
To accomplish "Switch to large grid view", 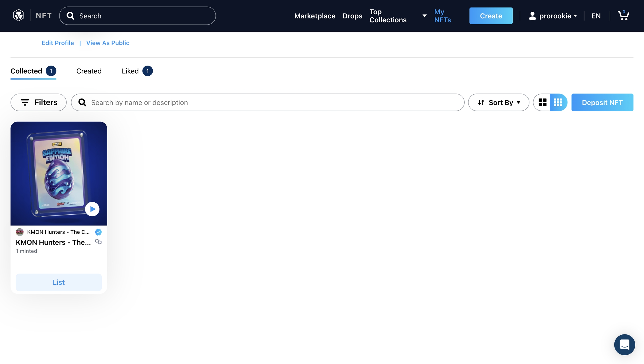I will [542, 102].
